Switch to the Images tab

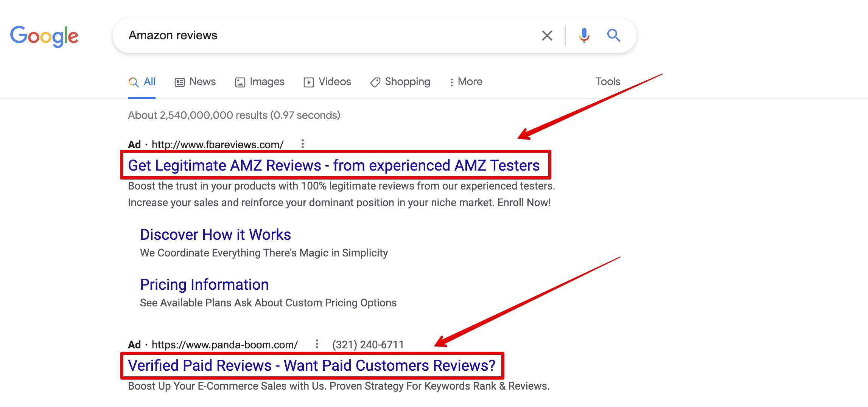[x=260, y=82]
